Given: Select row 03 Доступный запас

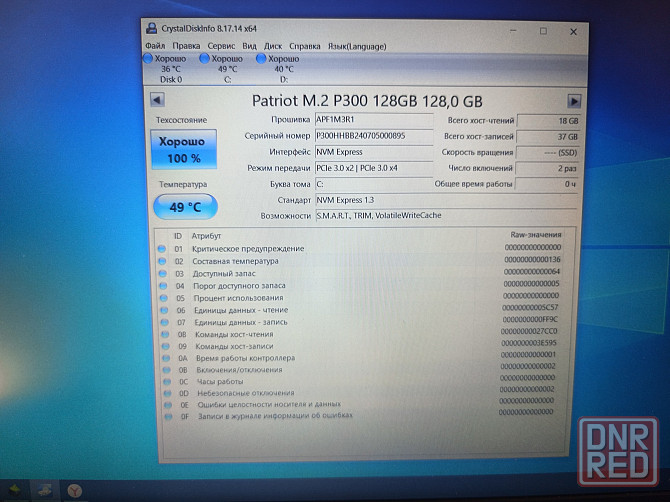Looking at the screenshot, I should point(359,273).
